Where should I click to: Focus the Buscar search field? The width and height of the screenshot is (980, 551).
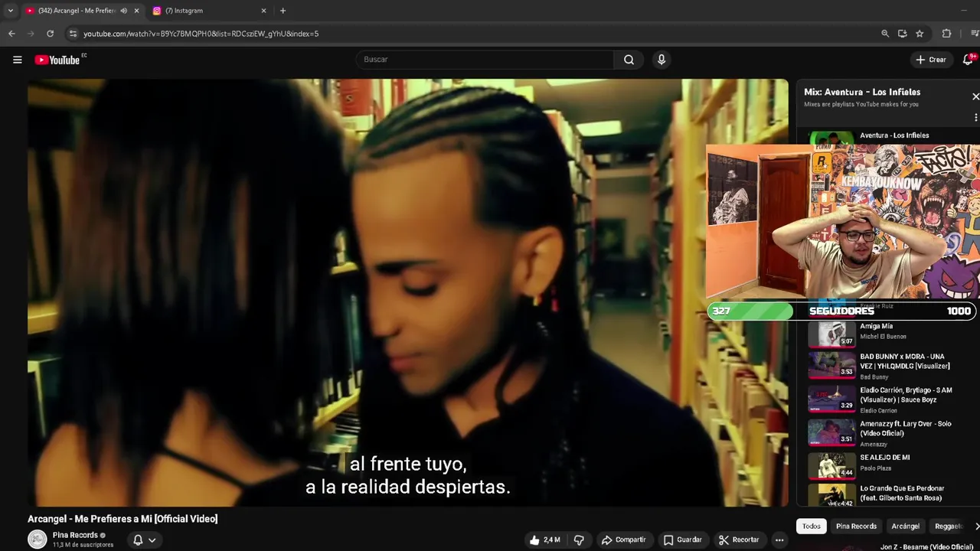485,60
